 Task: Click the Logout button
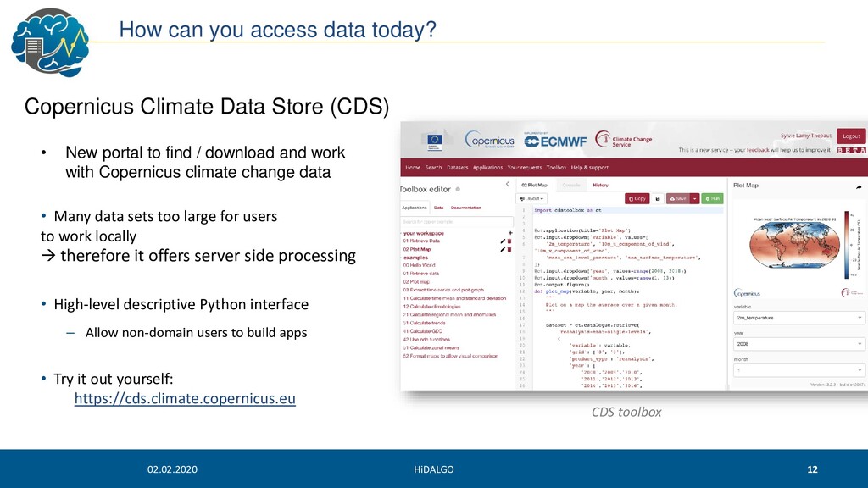tap(851, 136)
